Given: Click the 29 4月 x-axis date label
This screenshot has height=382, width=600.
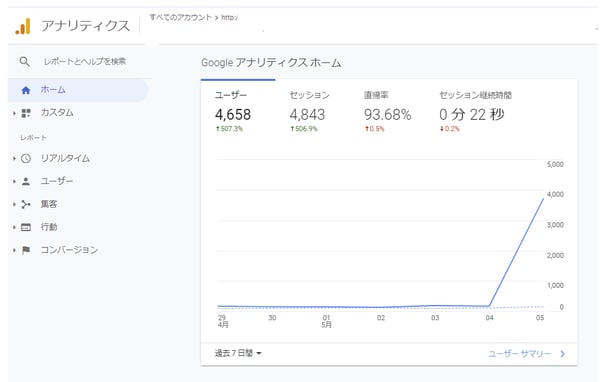Looking at the screenshot, I should click(223, 321).
